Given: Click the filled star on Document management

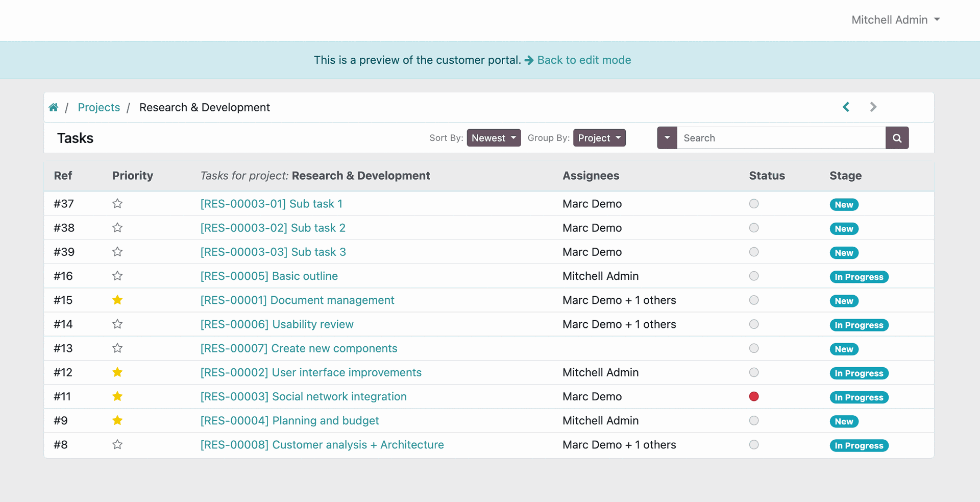Looking at the screenshot, I should (x=117, y=300).
